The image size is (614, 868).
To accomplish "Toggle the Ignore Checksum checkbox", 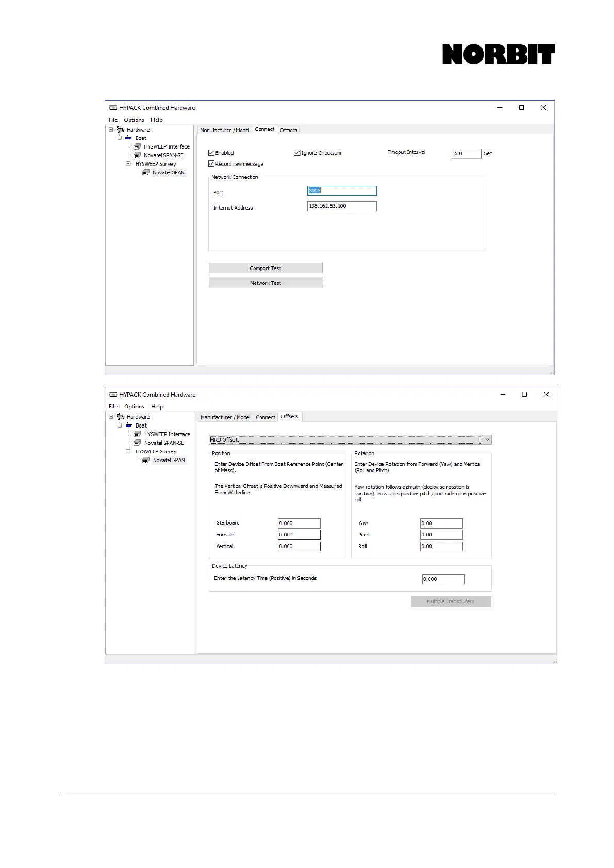I will pos(297,153).
